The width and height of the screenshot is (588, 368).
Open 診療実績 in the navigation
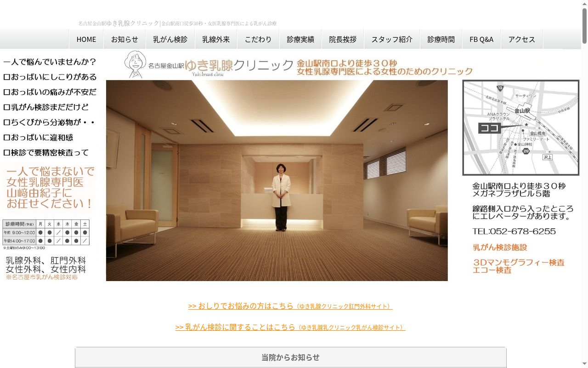tap(300, 39)
